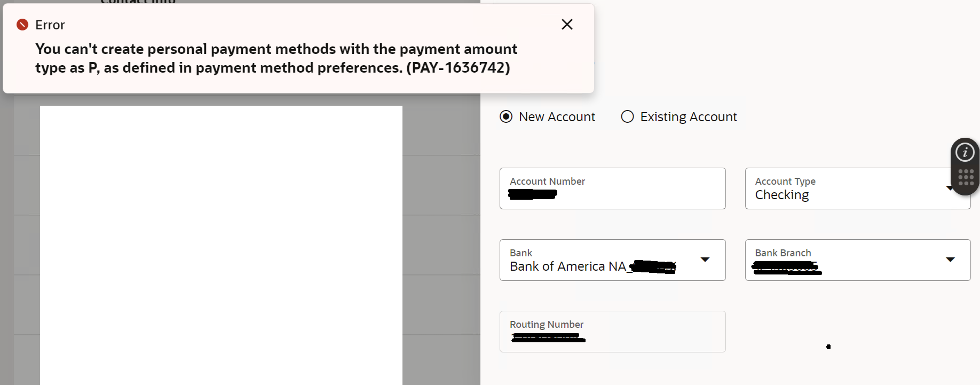Screen dimensions: 980x385
Task: Click the red error icon
Action: pyautogui.click(x=22, y=24)
